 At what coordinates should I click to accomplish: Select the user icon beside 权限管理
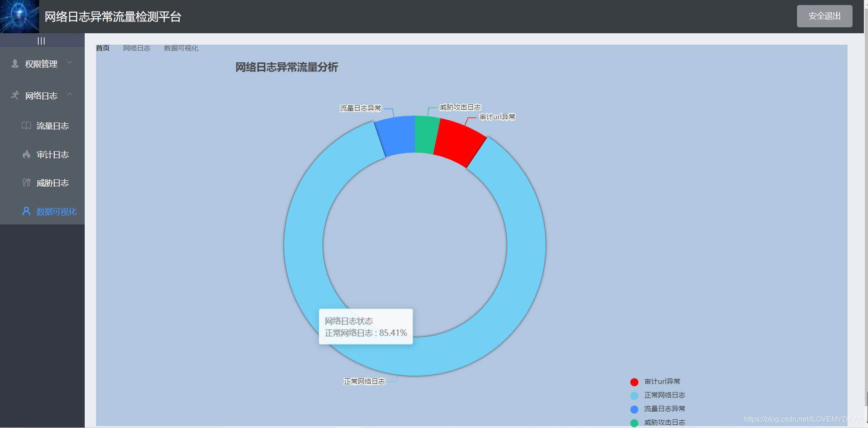[x=14, y=63]
